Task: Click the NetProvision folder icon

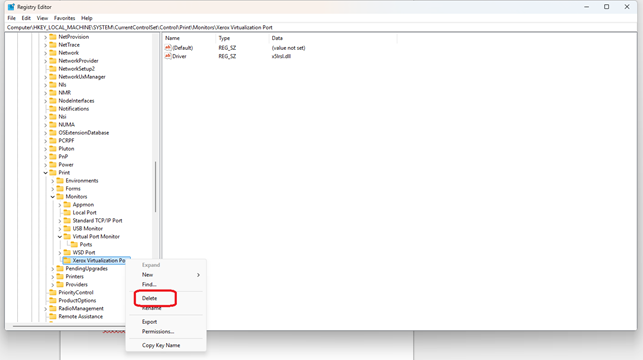Action: tap(53, 36)
